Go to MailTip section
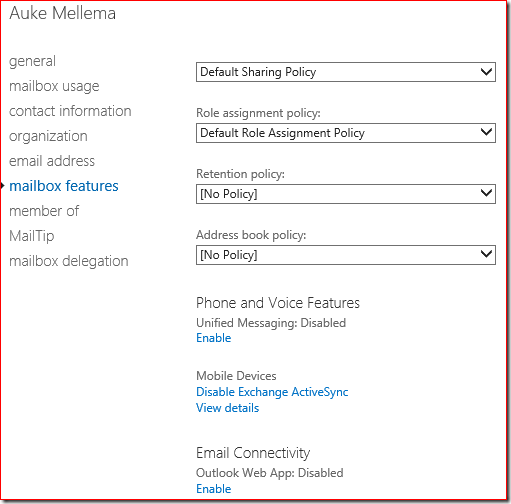Viewport: 511px width, 504px height. click(31, 236)
